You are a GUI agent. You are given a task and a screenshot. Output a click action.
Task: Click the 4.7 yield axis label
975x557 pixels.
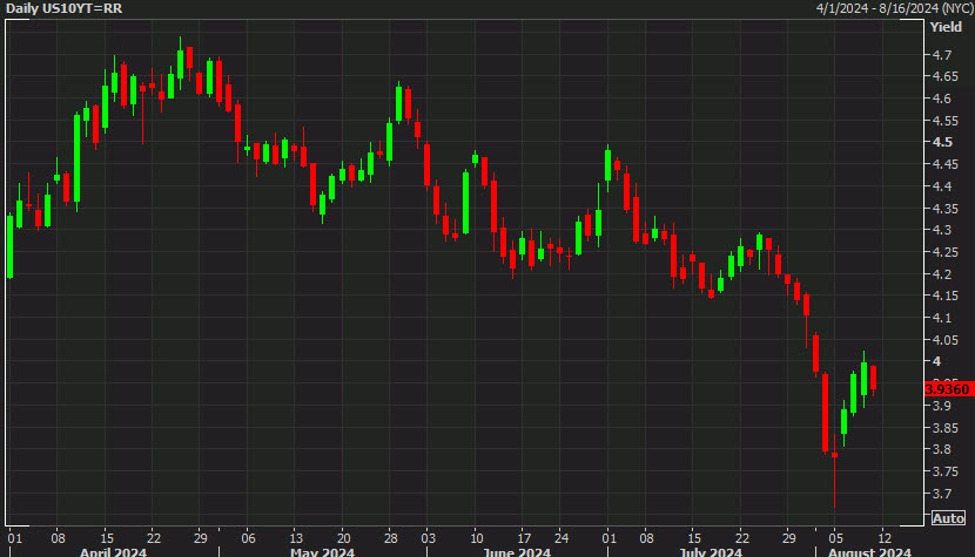(942, 55)
